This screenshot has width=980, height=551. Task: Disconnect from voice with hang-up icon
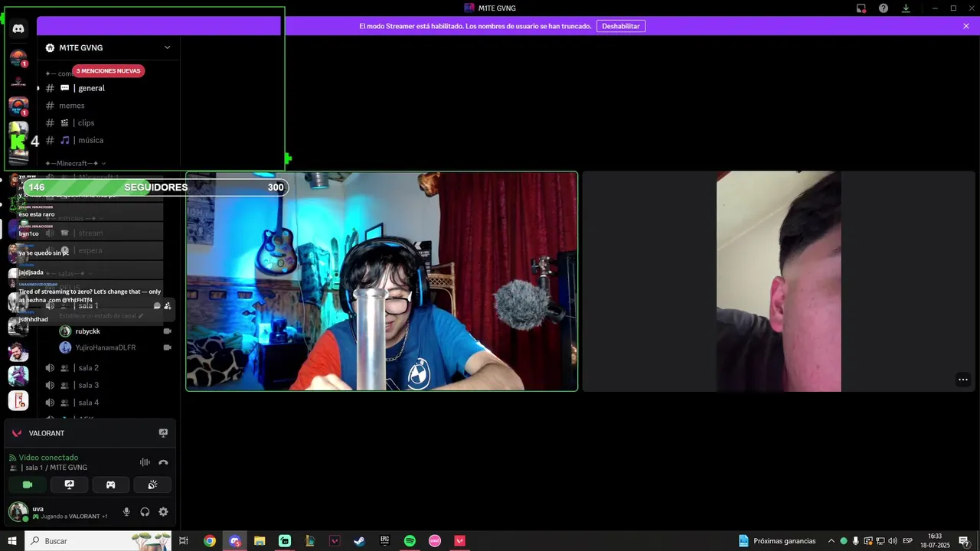(x=163, y=462)
